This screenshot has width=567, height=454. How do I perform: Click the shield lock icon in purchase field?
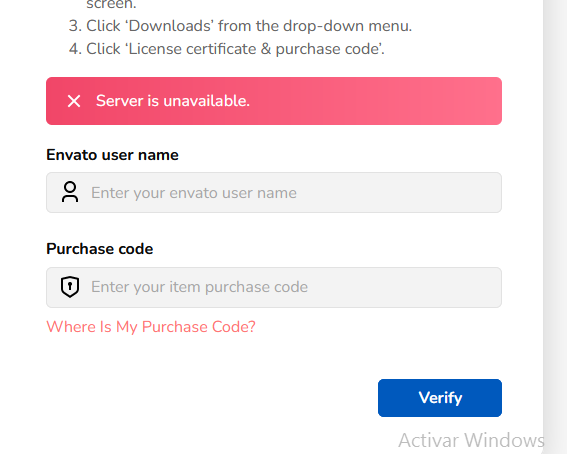click(x=70, y=287)
